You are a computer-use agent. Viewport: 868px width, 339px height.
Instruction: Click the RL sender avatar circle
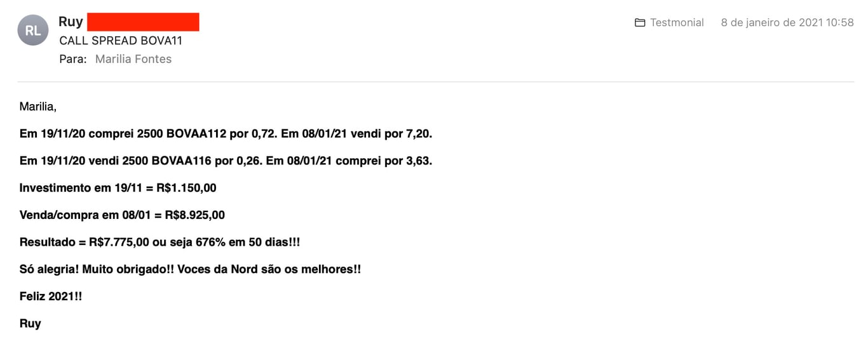pyautogui.click(x=33, y=30)
